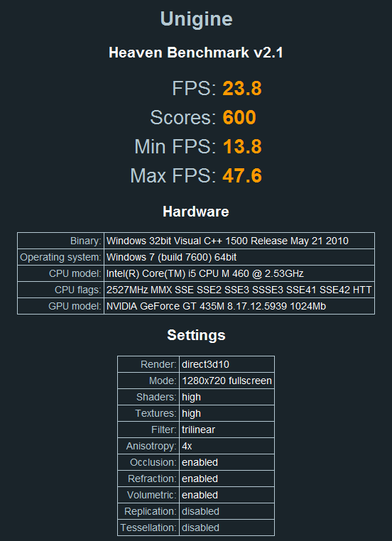The width and height of the screenshot is (392, 541).
Task: Select the Occlusion enabled value
Action: (x=227, y=462)
